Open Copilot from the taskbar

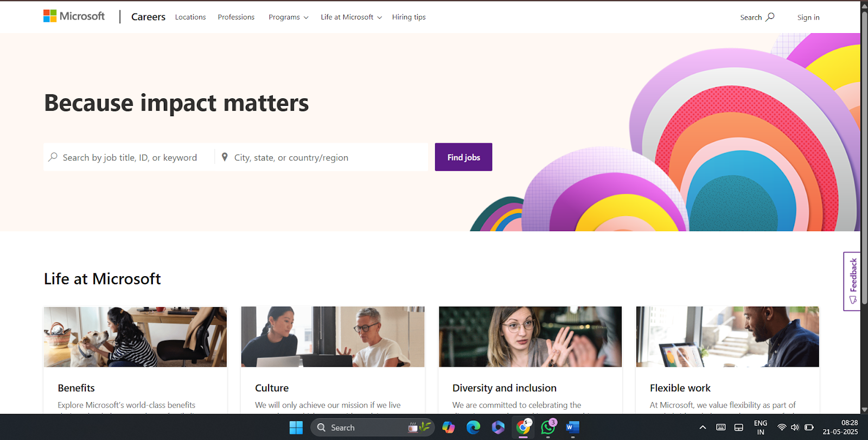pyautogui.click(x=449, y=428)
